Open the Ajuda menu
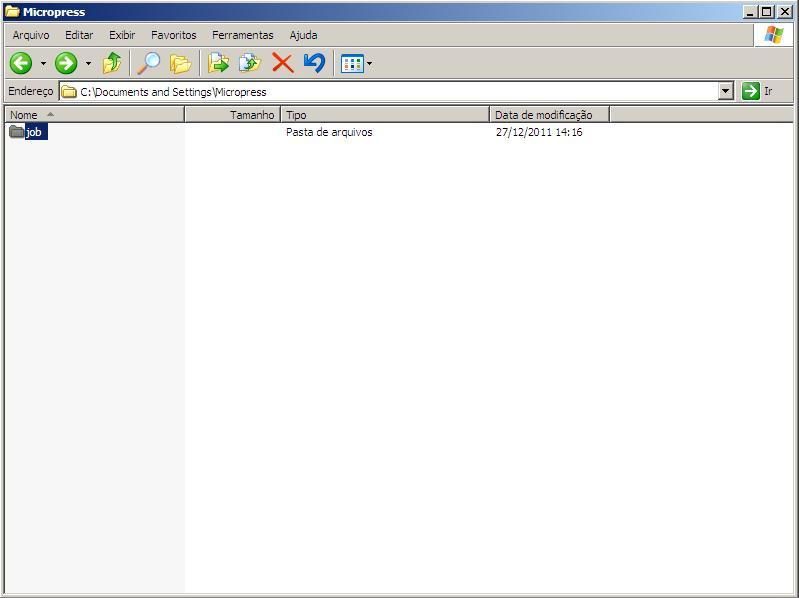The width and height of the screenshot is (799, 598). pyautogui.click(x=303, y=35)
